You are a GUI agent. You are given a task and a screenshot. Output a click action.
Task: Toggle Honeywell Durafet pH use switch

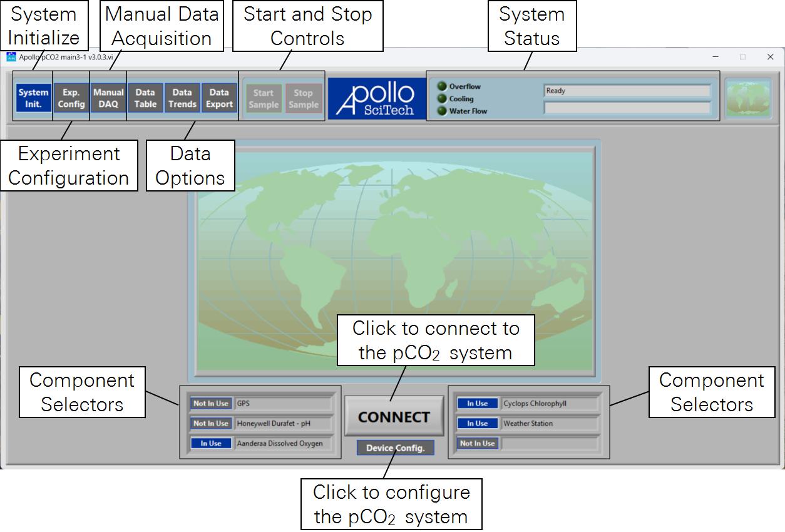pyautogui.click(x=211, y=424)
